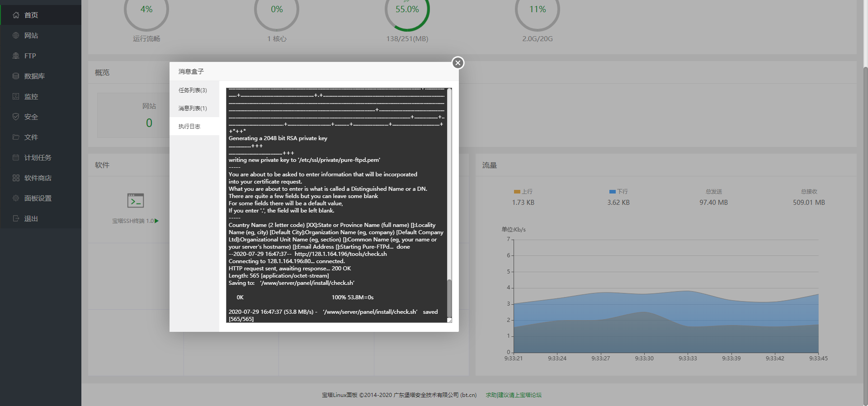This screenshot has height=406, width=868.
Task: Click the FTP sidebar icon
Action: [x=16, y=56]
